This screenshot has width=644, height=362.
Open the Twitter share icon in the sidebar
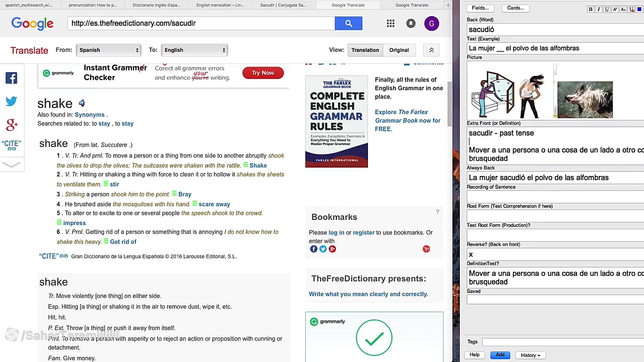click(11, 101)
